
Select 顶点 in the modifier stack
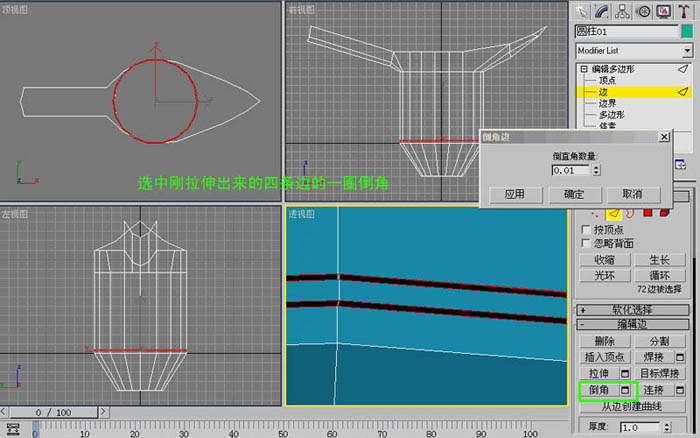click(x=607, y=80)
